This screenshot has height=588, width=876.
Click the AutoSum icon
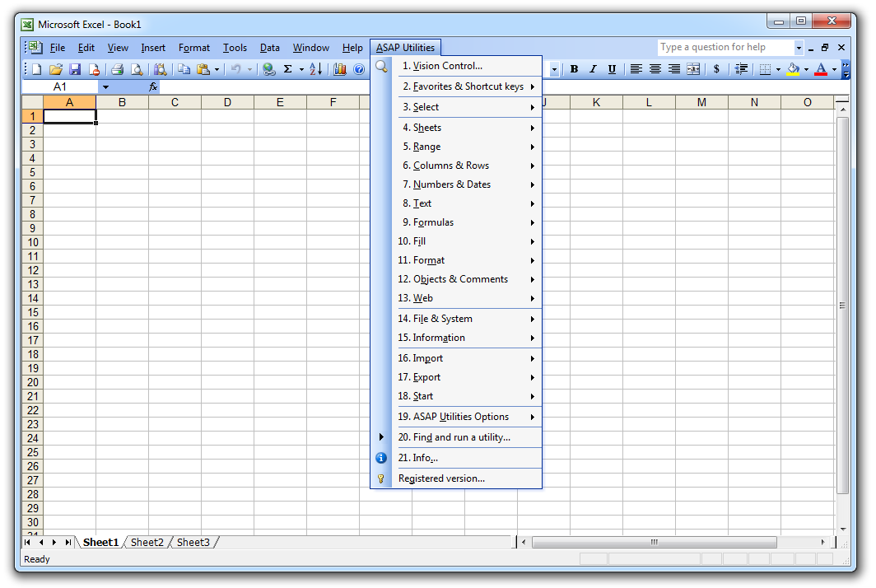[x=288, y=69]
